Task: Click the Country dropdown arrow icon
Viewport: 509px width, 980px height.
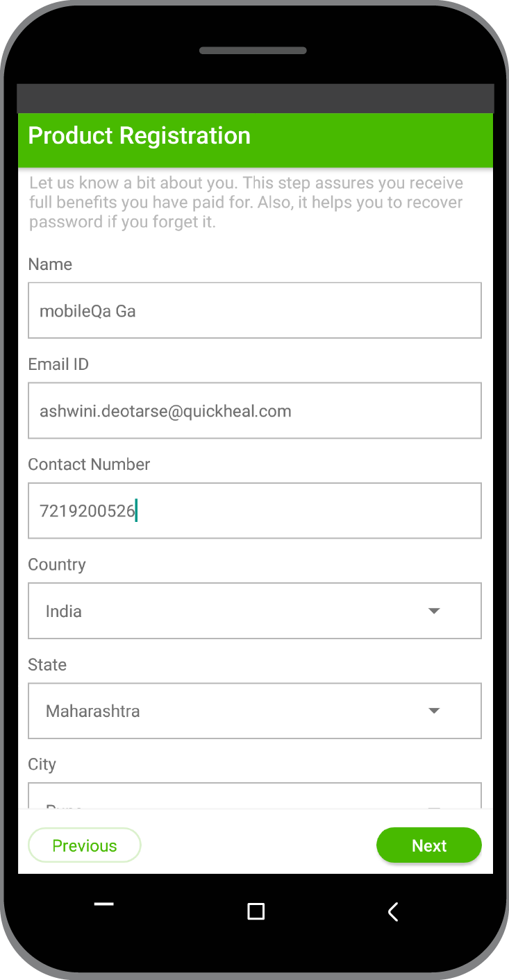Action: click(434, 611)
